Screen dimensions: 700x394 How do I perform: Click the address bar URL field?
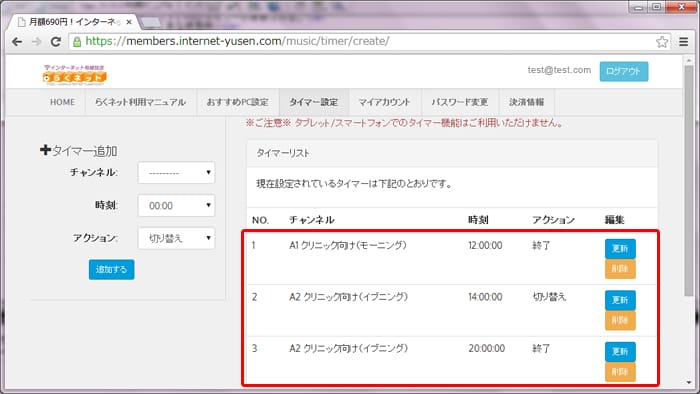(369, 41)
